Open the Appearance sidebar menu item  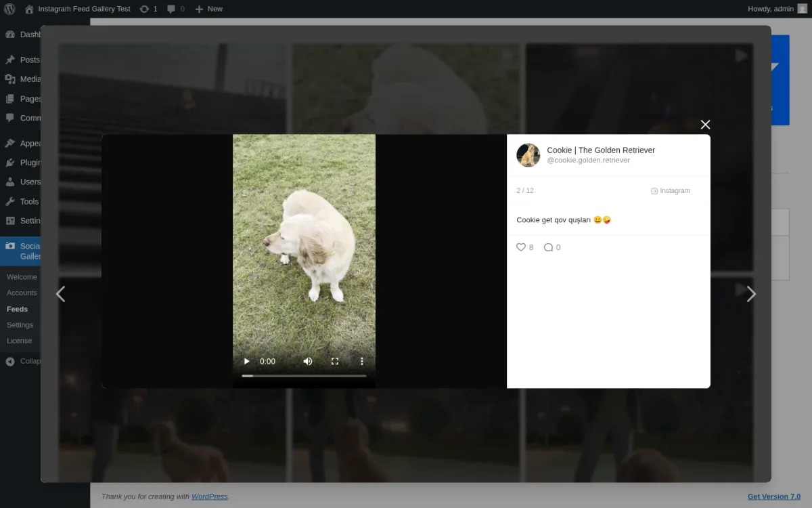point(20,144)
